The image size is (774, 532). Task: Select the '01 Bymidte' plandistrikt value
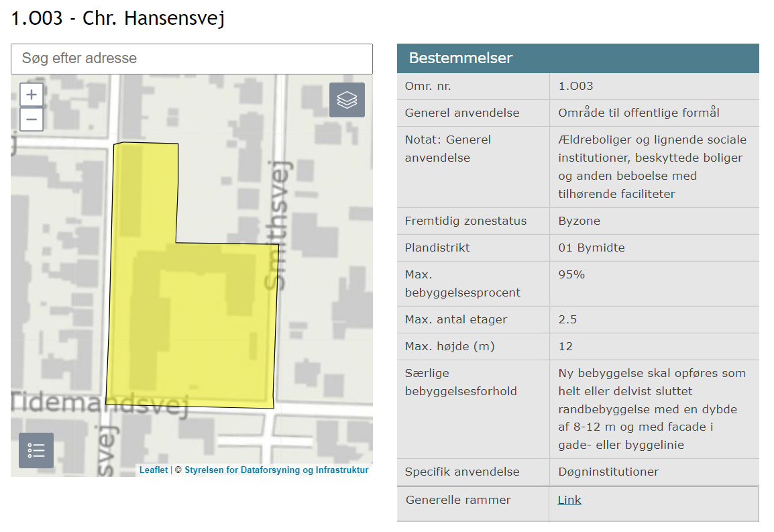point(591,248)
